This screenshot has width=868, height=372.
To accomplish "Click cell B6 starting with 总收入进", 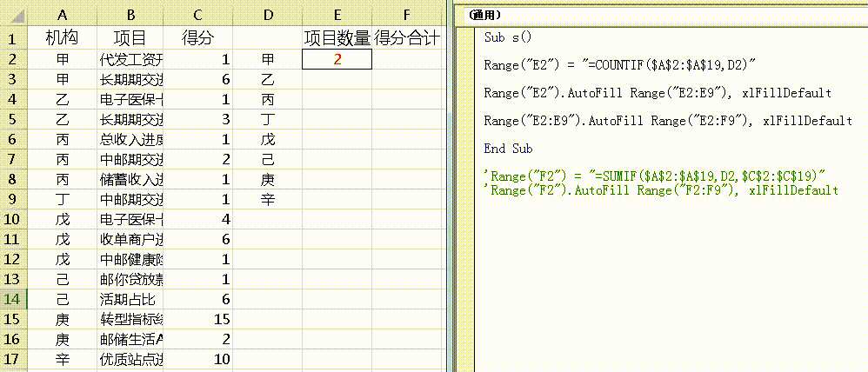I will [x=130, y=139].
